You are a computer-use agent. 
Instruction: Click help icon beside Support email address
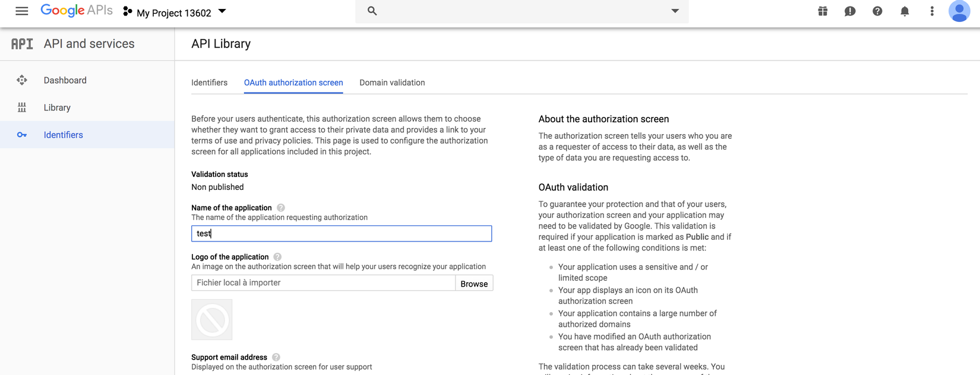tap(276, 357)
